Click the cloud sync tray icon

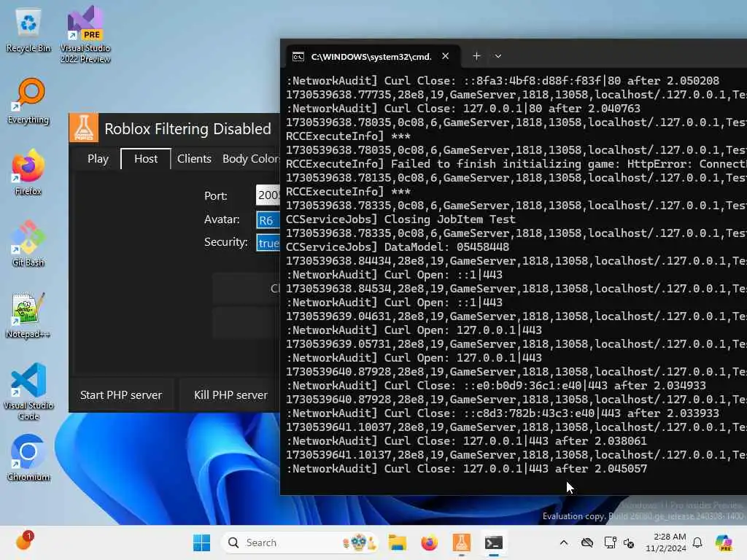coord(587,542)
